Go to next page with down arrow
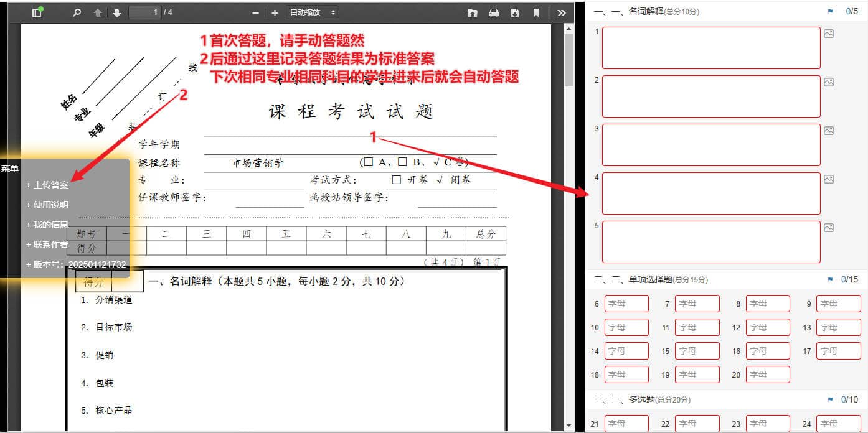This screenshot has height=433, width=868. pos(116,12)
